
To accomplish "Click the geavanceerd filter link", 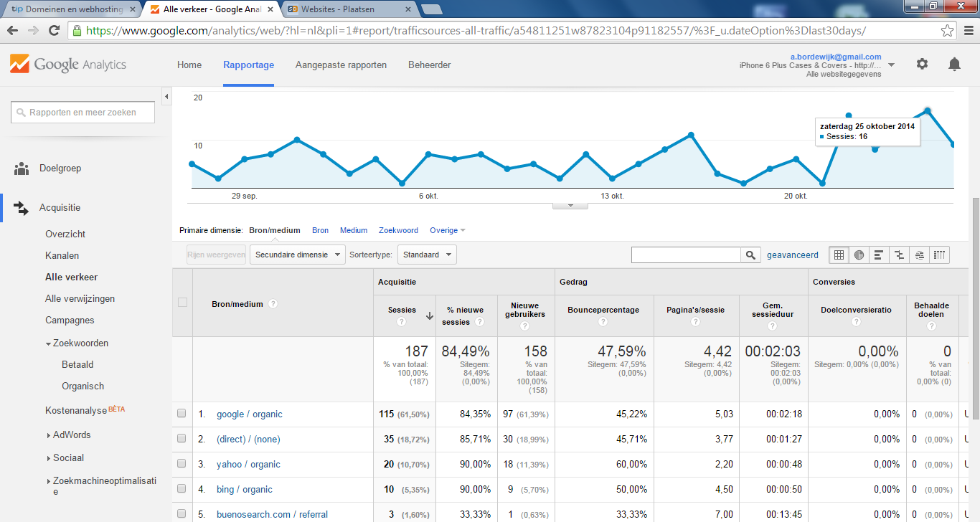I will (x=793, y=255).
